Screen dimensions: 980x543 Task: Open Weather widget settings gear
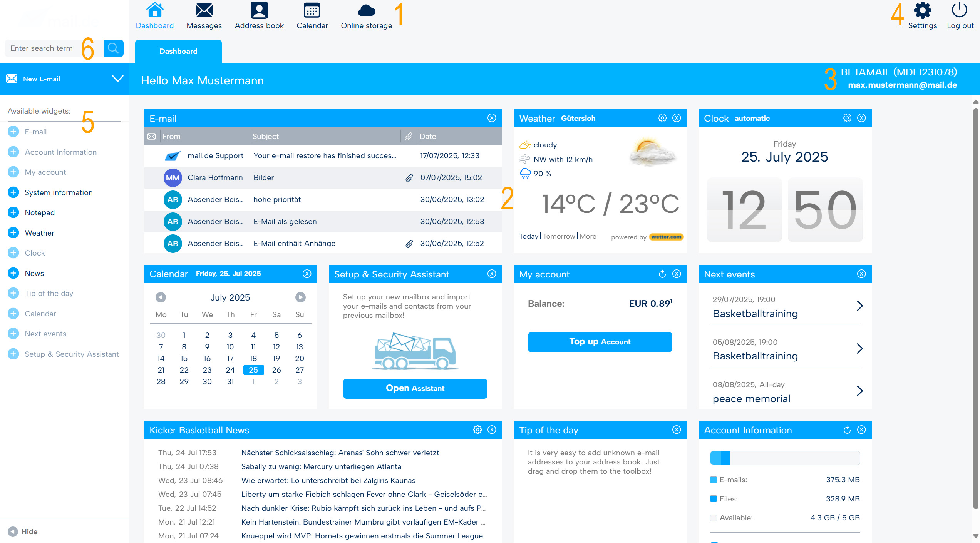662,118
